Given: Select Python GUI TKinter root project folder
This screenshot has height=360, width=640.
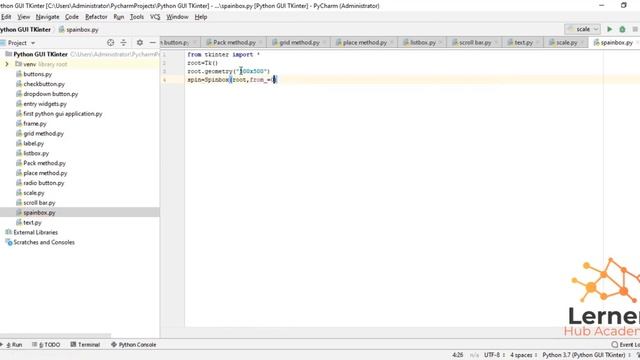Looking at the screenshot, I should 40,54.
